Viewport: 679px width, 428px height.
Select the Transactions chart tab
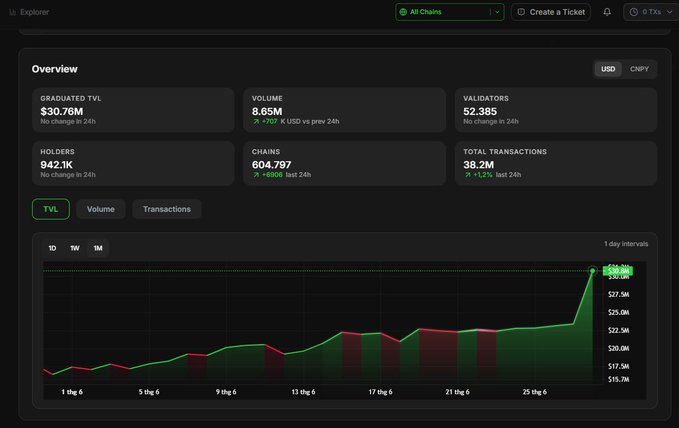pyautogui.click(x=167, y=209)
